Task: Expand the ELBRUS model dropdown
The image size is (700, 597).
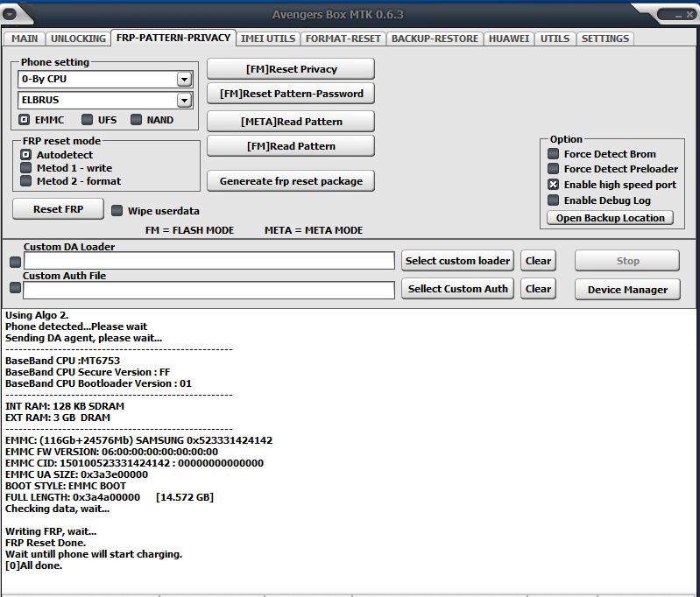Action: click(x=184, y=101)
